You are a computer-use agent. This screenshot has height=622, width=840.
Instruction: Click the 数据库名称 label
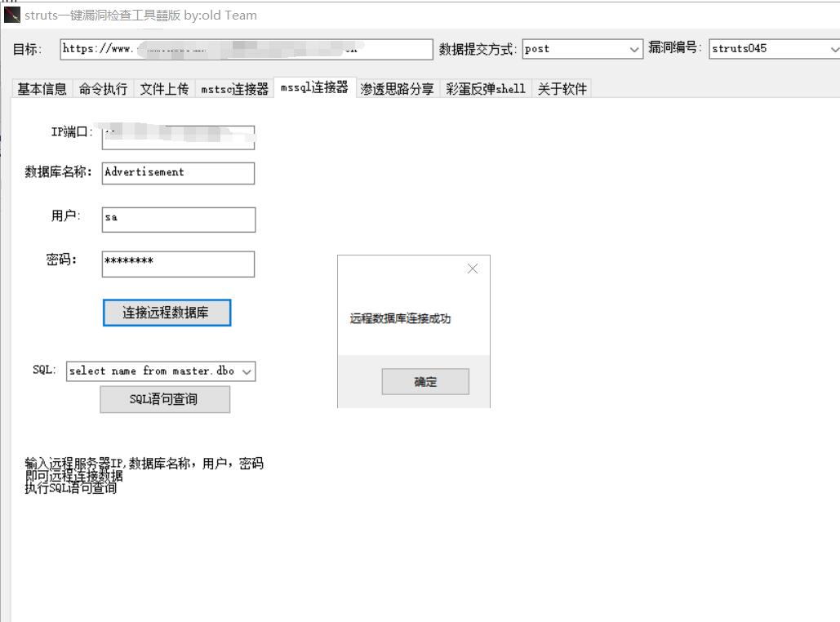[59, 171]
